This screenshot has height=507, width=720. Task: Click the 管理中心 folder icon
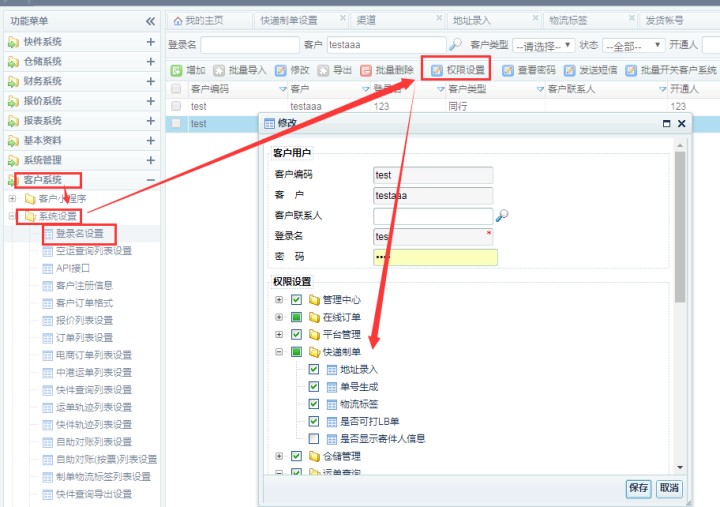coord(315,300)
